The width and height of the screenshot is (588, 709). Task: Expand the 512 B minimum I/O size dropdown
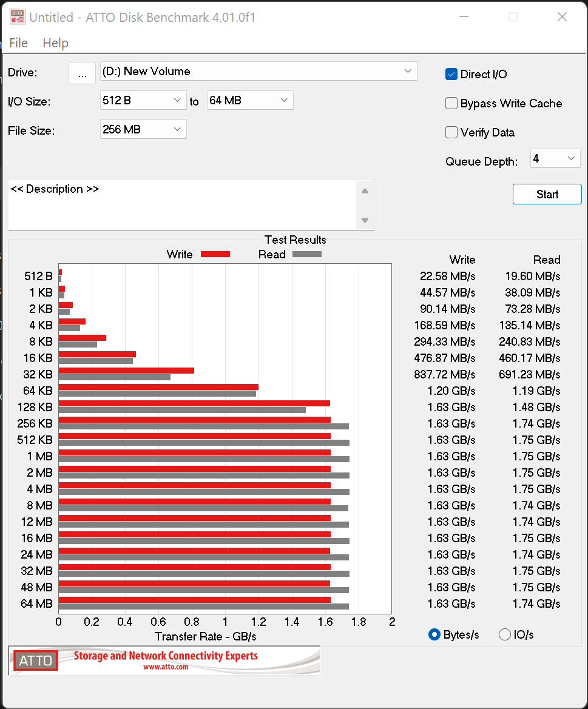(x=177, y=100)
